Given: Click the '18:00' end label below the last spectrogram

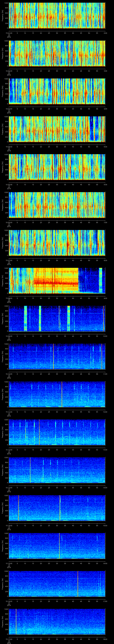Looking at the screenshot, I should coord(105,639).
